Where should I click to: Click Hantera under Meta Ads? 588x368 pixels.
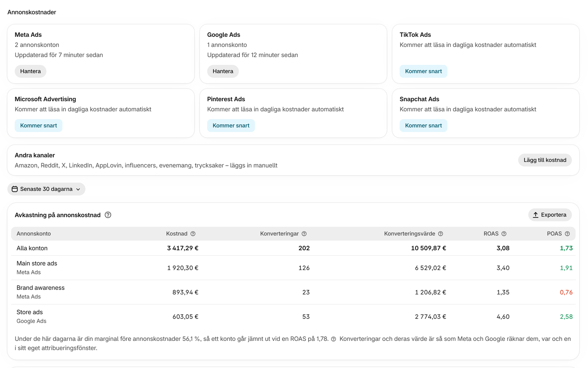30,71
